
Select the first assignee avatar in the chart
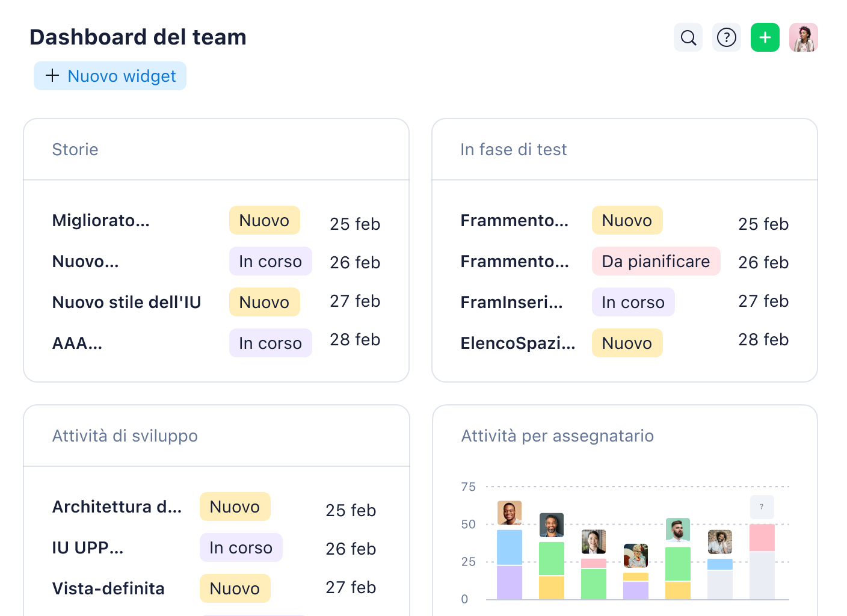[x=508, y=513]
